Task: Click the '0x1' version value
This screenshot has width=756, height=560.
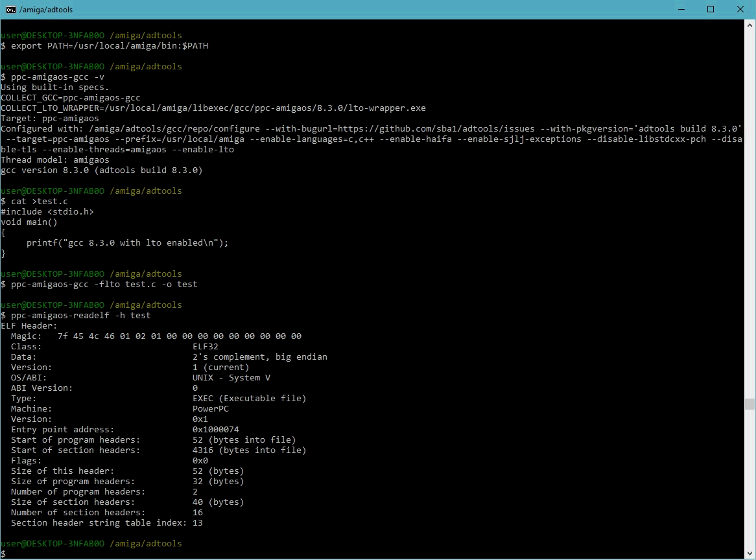Action: coord(200,419)
